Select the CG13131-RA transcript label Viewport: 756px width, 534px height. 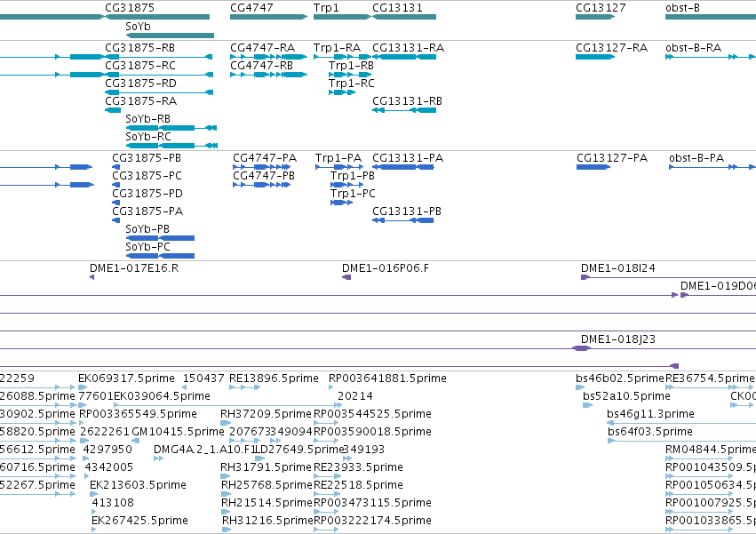click(409, 48)
